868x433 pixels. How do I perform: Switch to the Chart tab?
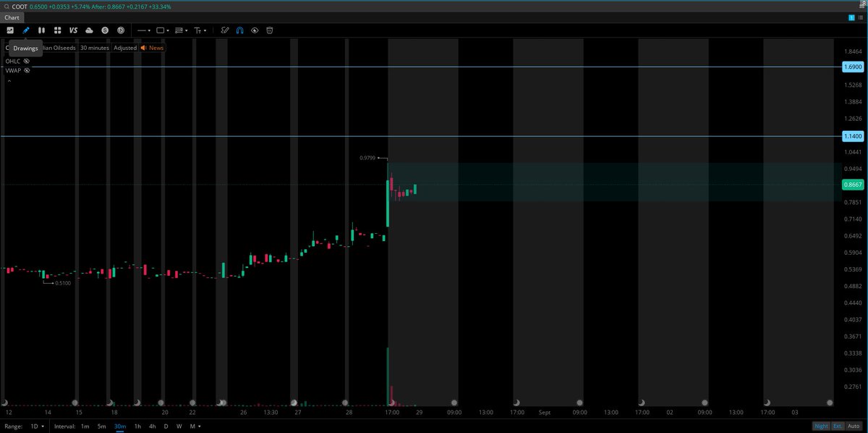(12, 17)
